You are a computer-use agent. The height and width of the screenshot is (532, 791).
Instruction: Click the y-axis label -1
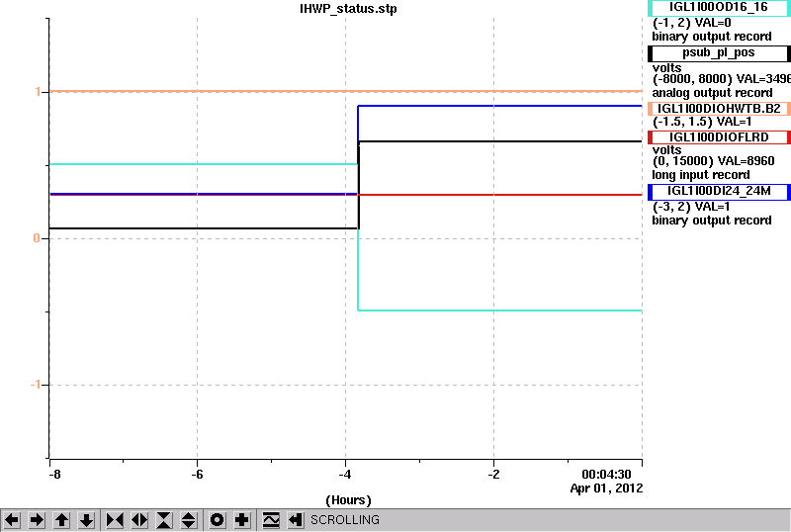click(x=35, y=385)
